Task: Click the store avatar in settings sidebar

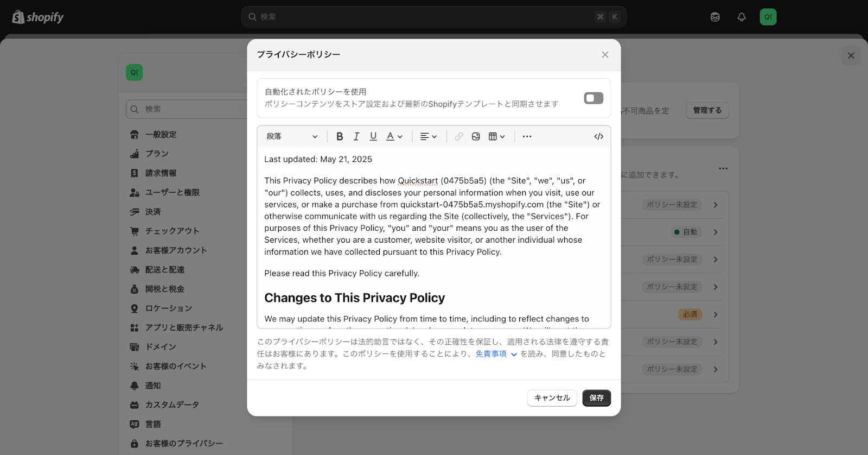Action: [x=135, y=72]
